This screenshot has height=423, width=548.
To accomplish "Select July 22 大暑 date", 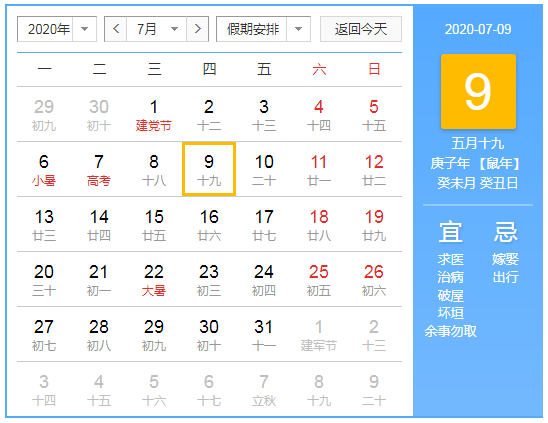I will pos(154,280).
